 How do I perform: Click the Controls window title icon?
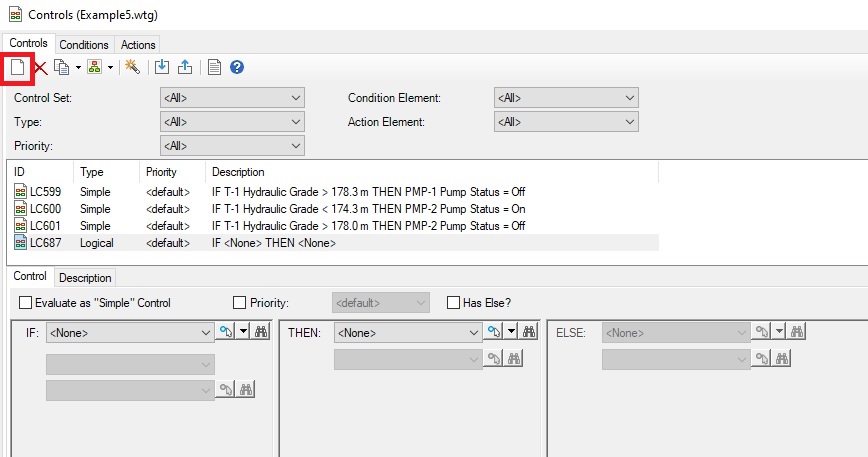[16, 14]
